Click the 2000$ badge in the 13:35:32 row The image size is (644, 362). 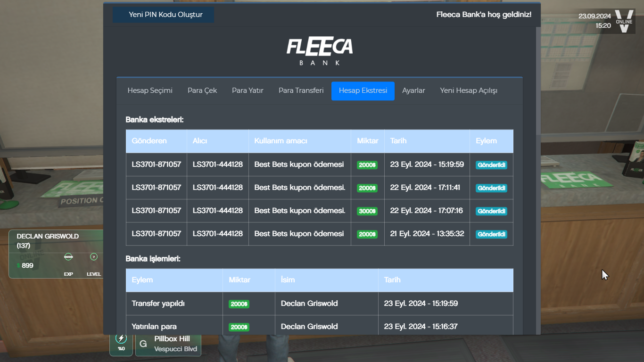click(367, 234)
